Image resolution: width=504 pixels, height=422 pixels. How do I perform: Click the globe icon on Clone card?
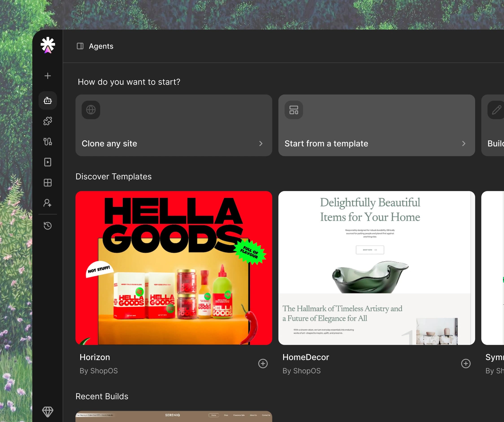pyautogui.click(x=91, y=110)
